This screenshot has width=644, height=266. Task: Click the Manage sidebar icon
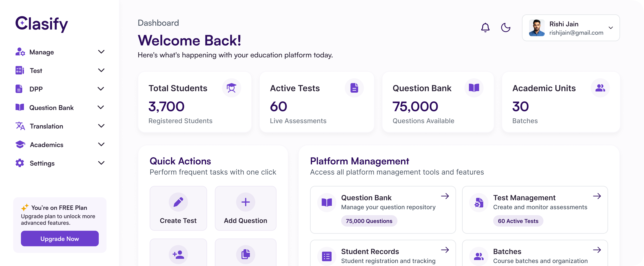click(x=20, y=52)
